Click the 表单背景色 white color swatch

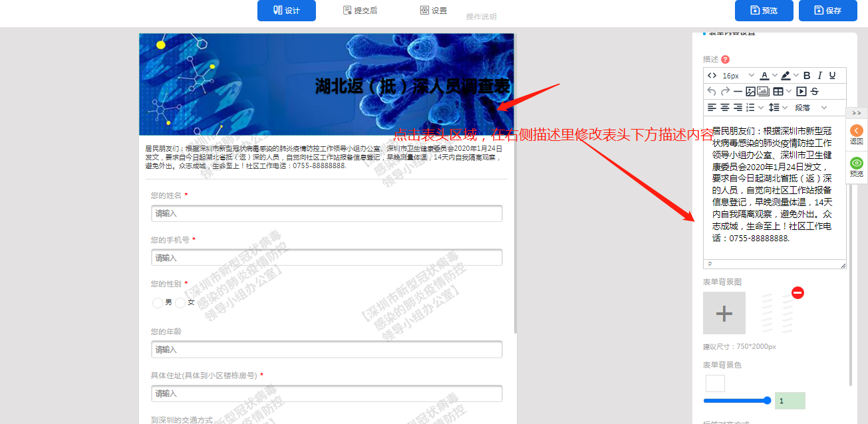pos(715,383)
